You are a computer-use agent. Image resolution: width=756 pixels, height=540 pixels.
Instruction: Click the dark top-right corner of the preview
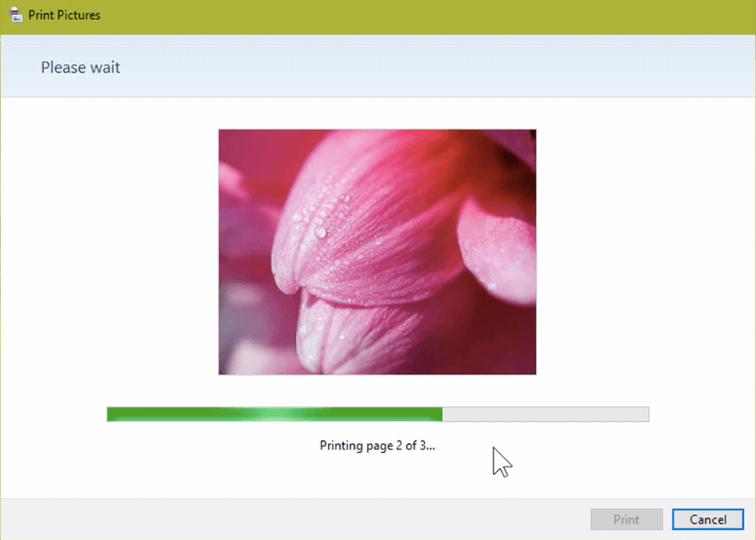pyautogui.click(x=525, y=140)
